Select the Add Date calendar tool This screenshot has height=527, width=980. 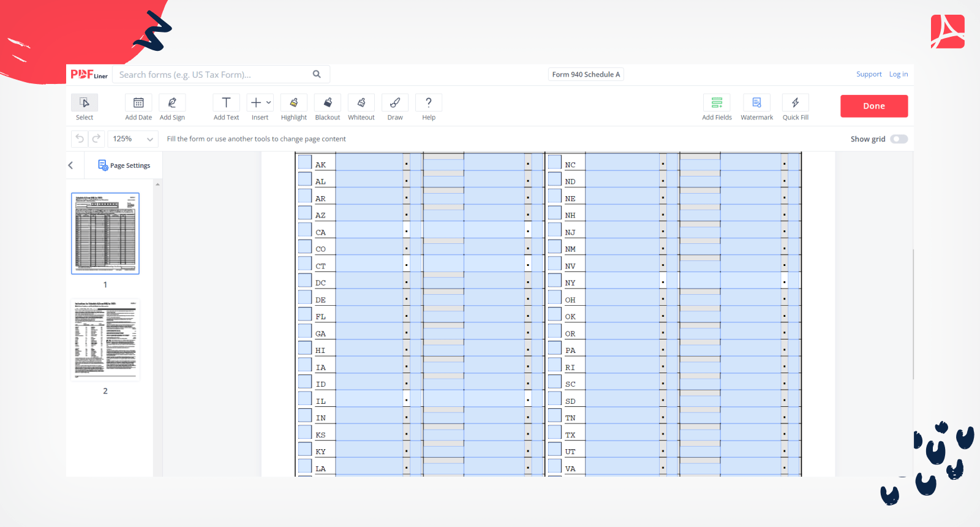pyautogui.click(x=138, y=103)
